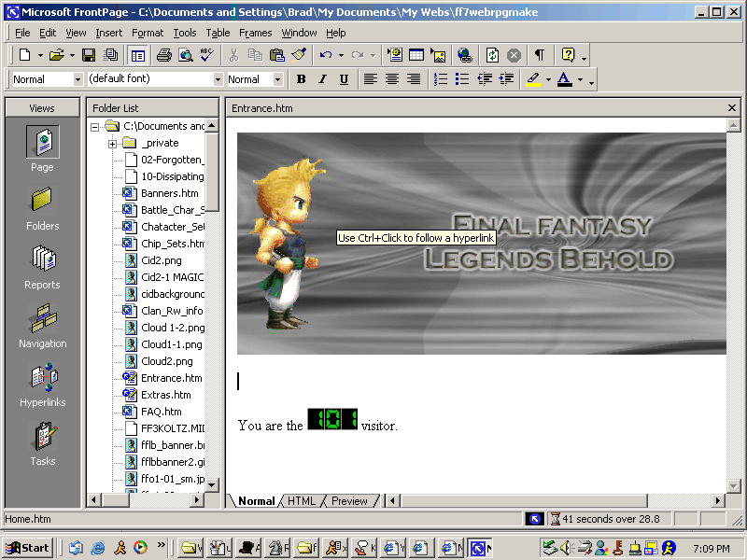
Task: Close the Entrance.htm page
Action: click(x=732, y=108)
